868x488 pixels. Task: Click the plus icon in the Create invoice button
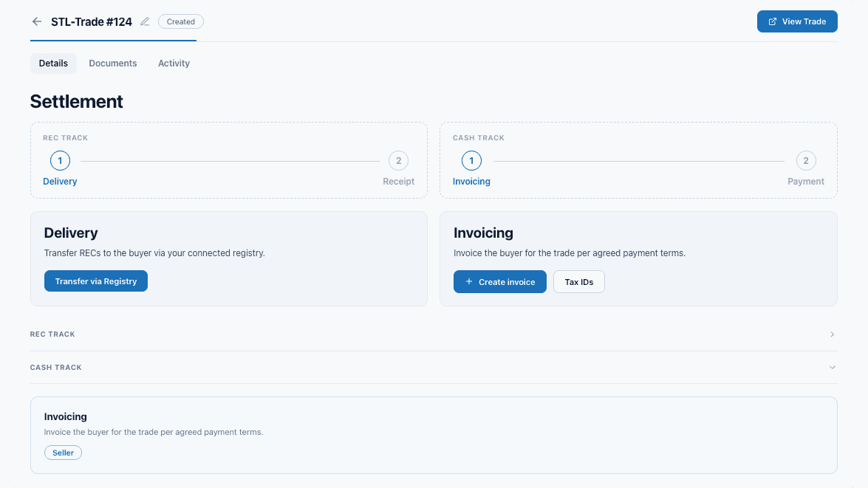[469, 281]
